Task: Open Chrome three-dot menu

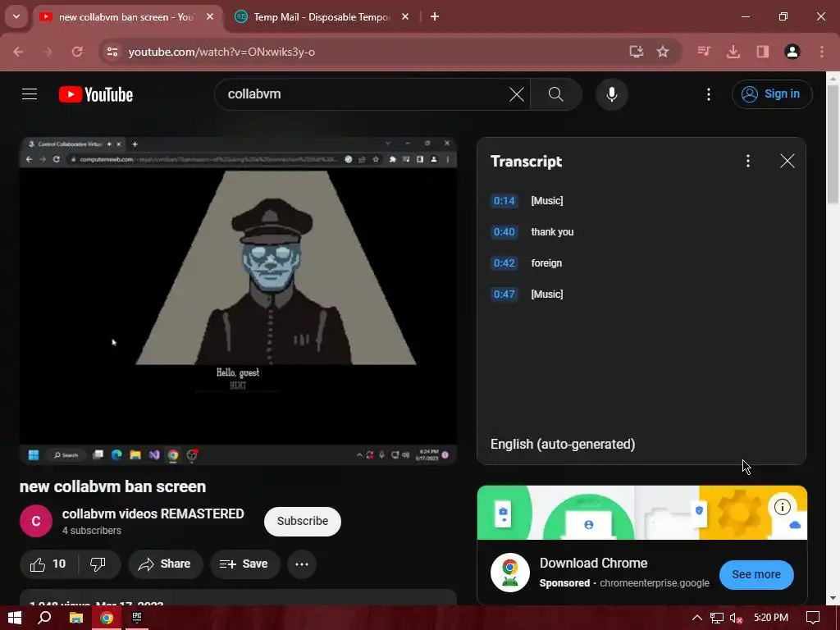Action: point(821,52)
